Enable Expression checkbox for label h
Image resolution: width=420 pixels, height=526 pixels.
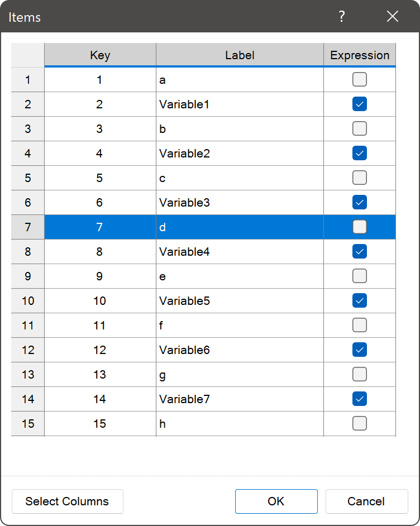pyautogui.click(x=359, y=423)
